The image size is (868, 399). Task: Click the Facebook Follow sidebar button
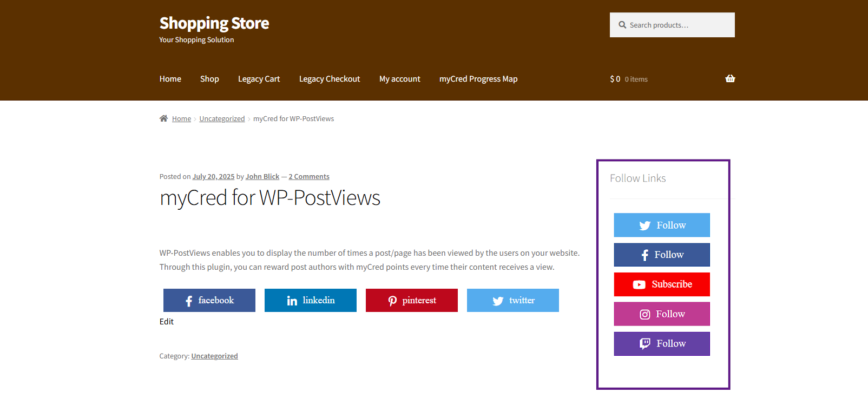click(x=662, y=255)
